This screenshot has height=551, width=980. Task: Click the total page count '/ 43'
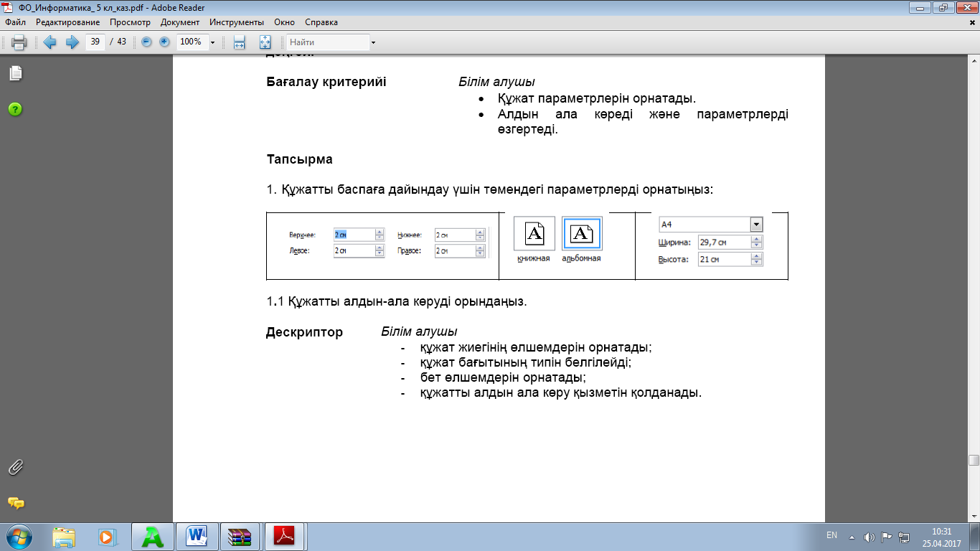(118, 42)
